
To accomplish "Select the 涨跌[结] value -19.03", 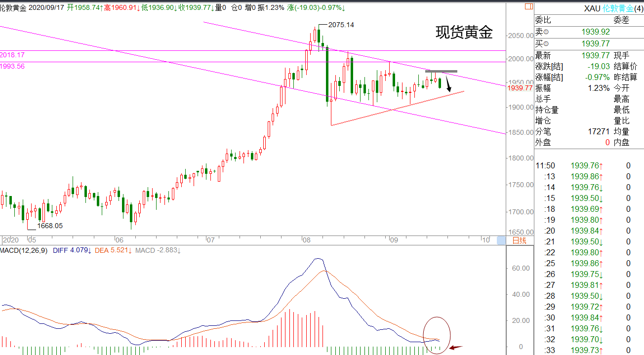I will tap(599, 67).
